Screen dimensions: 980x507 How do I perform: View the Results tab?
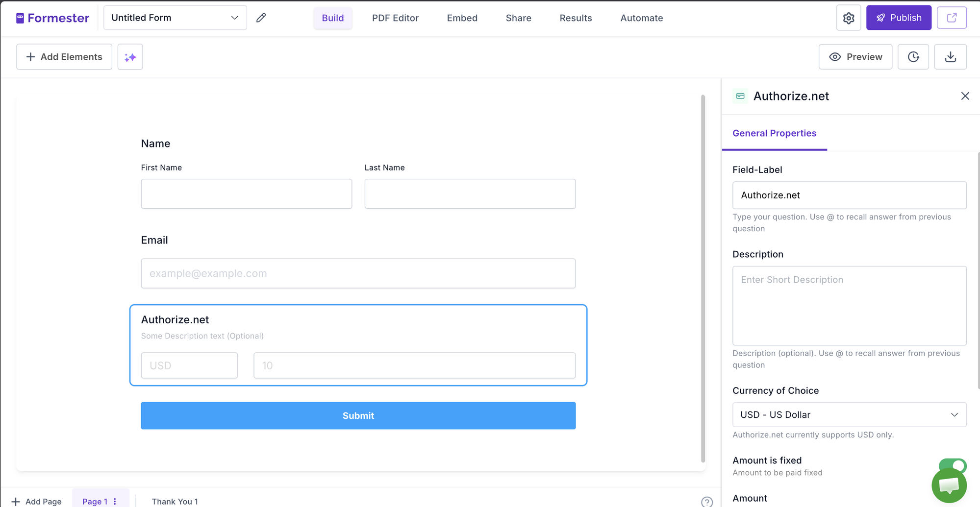pos(576,18)
